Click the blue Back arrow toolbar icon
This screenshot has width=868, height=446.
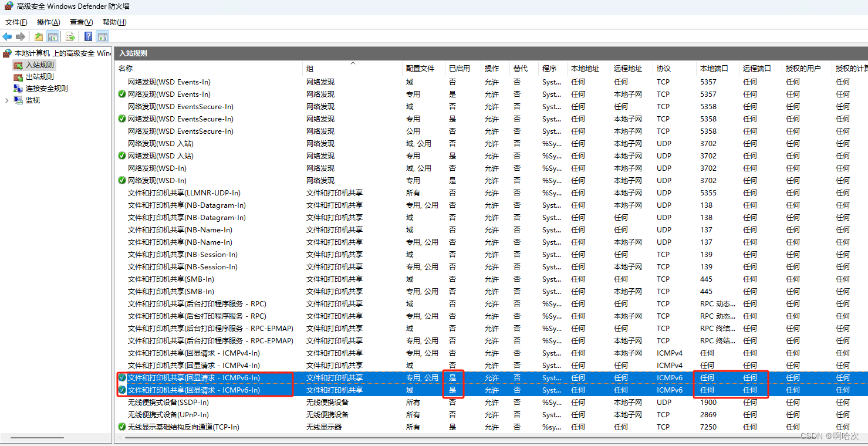pos(7,37)
